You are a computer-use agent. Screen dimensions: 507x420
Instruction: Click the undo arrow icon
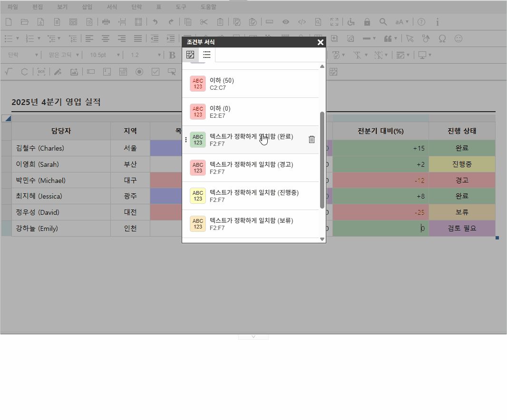click(x=155, y=22)
